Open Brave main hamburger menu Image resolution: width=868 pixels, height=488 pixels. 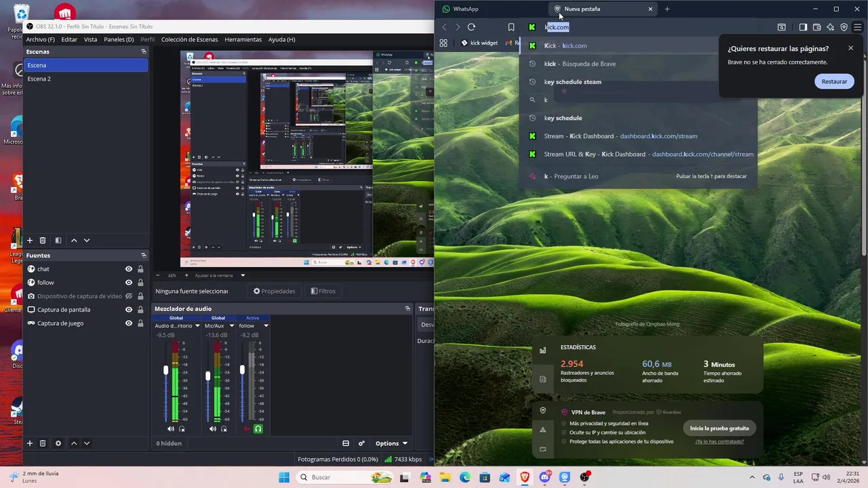[x=858, y=27]
